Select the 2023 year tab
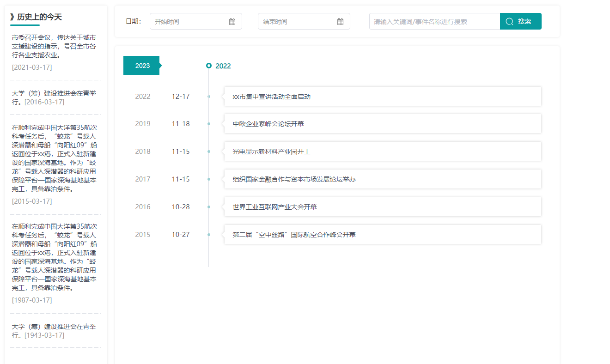This screenshot has width=610, height=364. pyautogui.click(x=142, y=66)
